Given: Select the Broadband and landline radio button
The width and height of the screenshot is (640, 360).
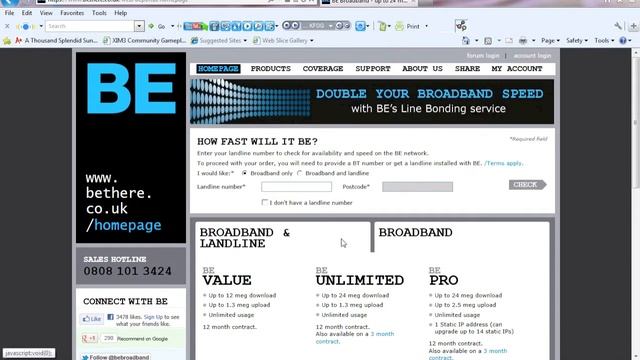Looking at the screenshot, I should click(x=300, y=173).
